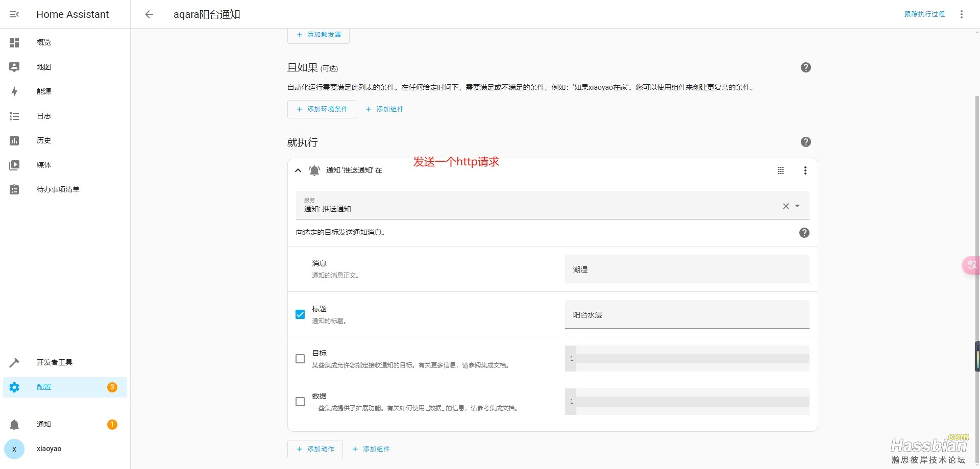Open the 待办事项清单 clipboard icon
The width and height of the screenshot is (980, 469).
pos(14,189)
